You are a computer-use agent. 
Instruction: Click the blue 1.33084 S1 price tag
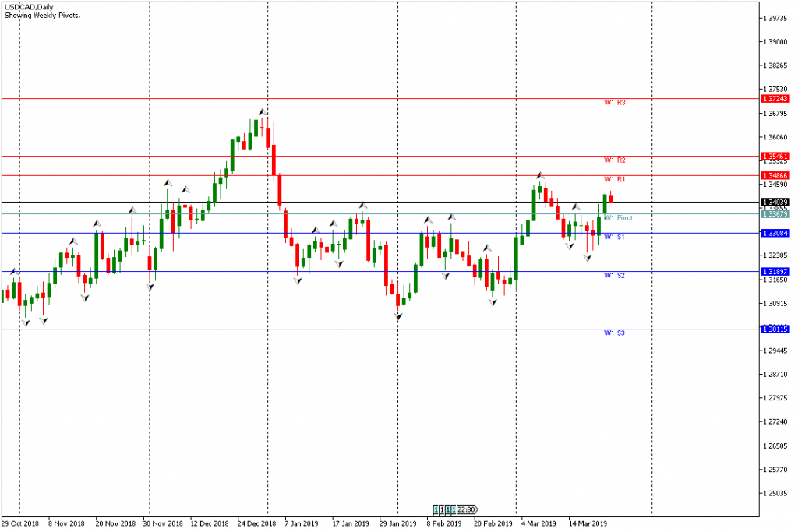click(776, 233)
